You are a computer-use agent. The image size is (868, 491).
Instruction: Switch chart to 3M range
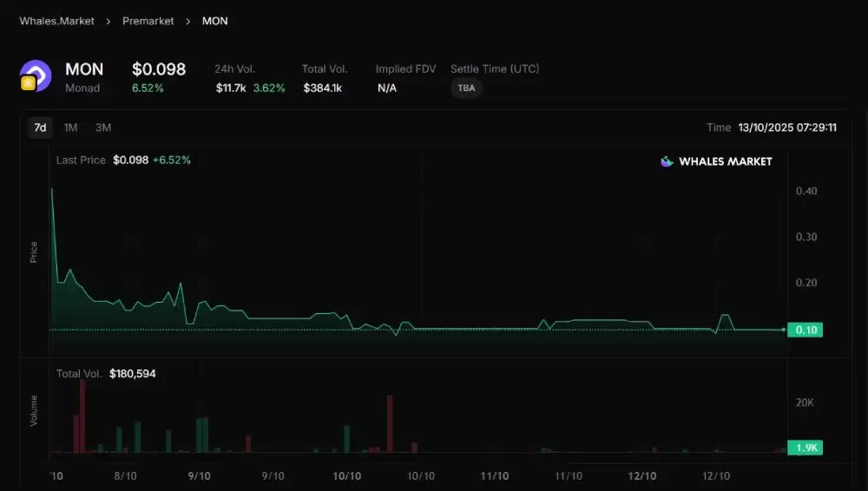click(103, 128)
